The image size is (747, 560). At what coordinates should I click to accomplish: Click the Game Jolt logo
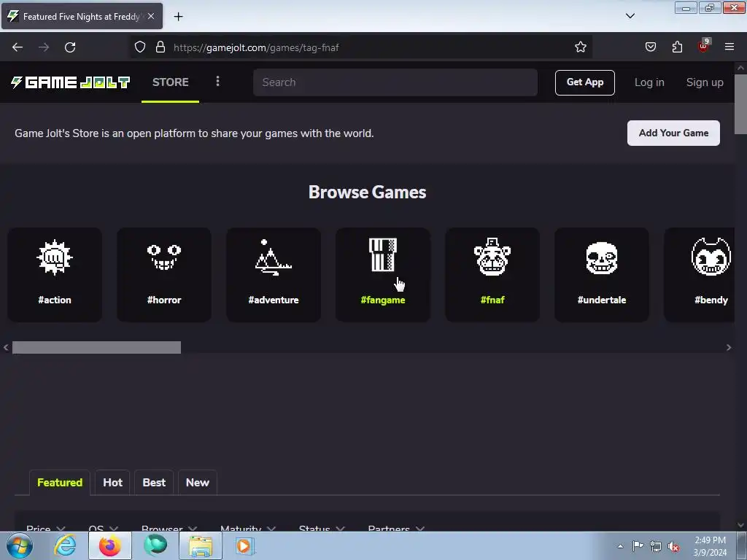tap(71, 82)
